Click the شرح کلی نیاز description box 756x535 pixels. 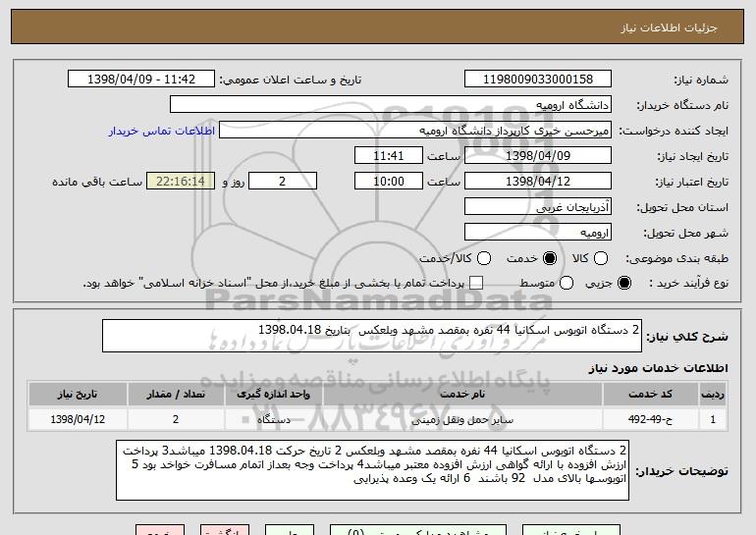click(372, 336)
